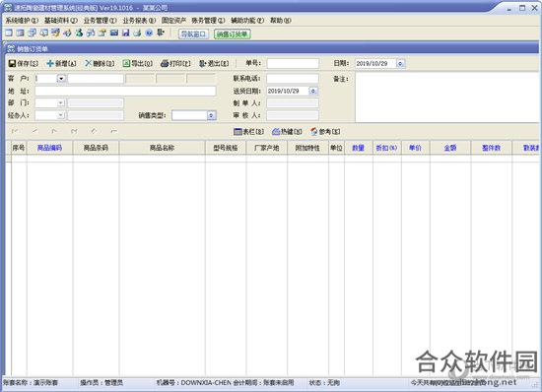Switch to the 销售订货单 tab button
This screenshot has height=392, width=542.
pyautogui.click(x=233, y=33)
